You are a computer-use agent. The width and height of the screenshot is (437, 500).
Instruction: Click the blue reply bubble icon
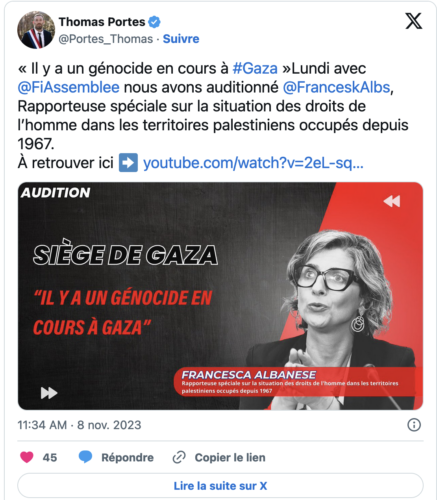[x=85, y=457]
